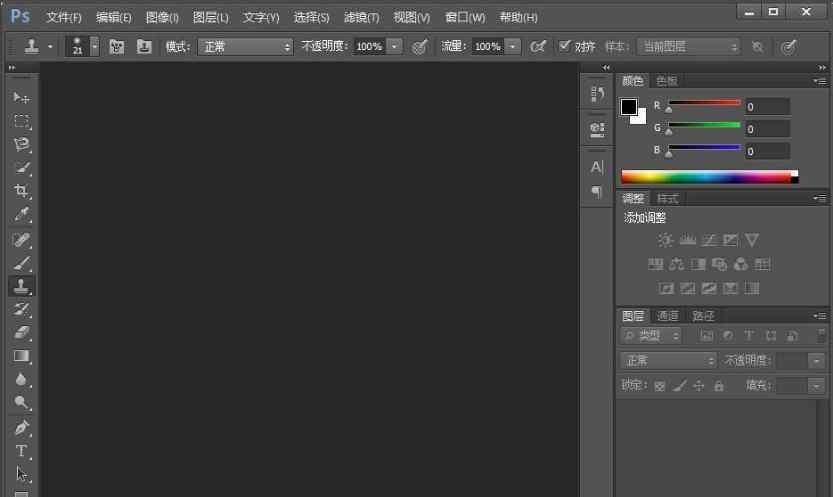
Task: Open the 文件(F) menu
Action: [64, 18]
